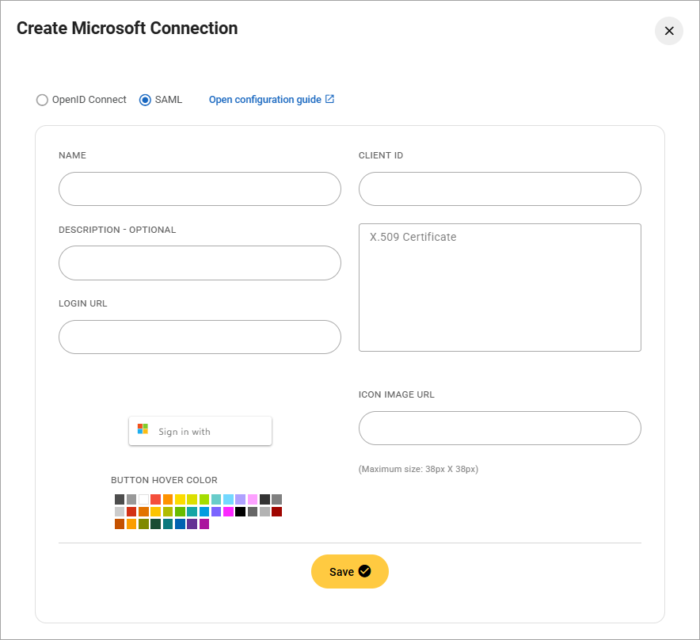Choose the purple swatch ending third row

(204, 523)
